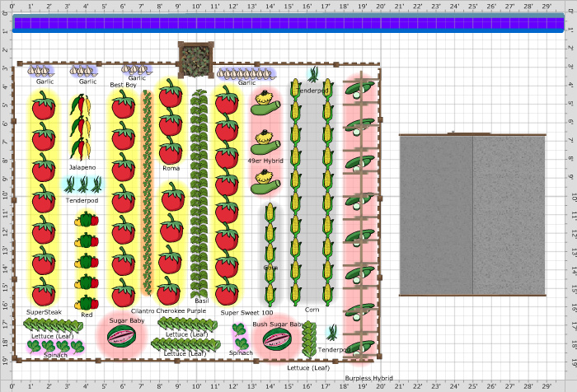The image size is (577, 392).
Task: Select the Cherokee Purple tomato above its label
Action: [x=170, y=288]
